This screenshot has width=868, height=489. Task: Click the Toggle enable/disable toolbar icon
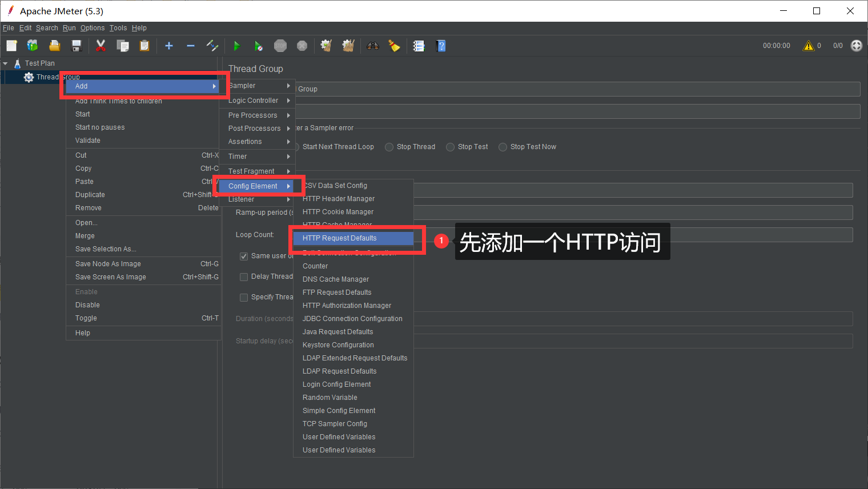pyautogui.click(x=212, y=46)
